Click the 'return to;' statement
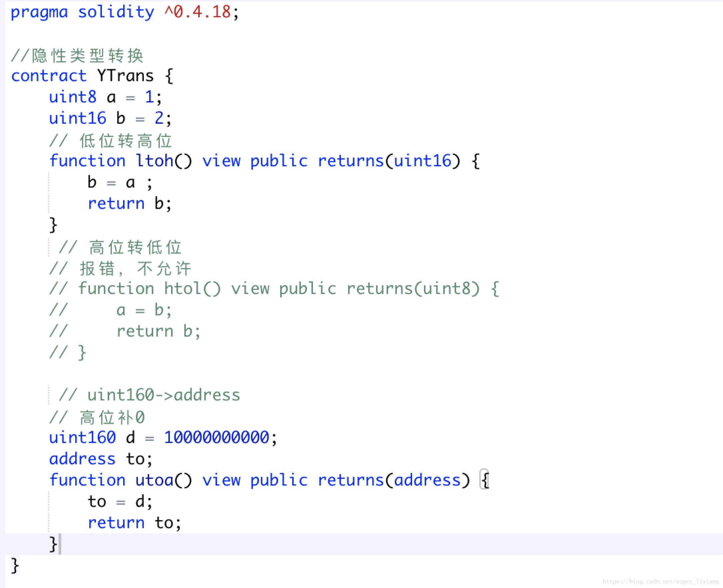The width and height of the screenshot is (723, 588). pyautogui.click(x=134, y=523)
